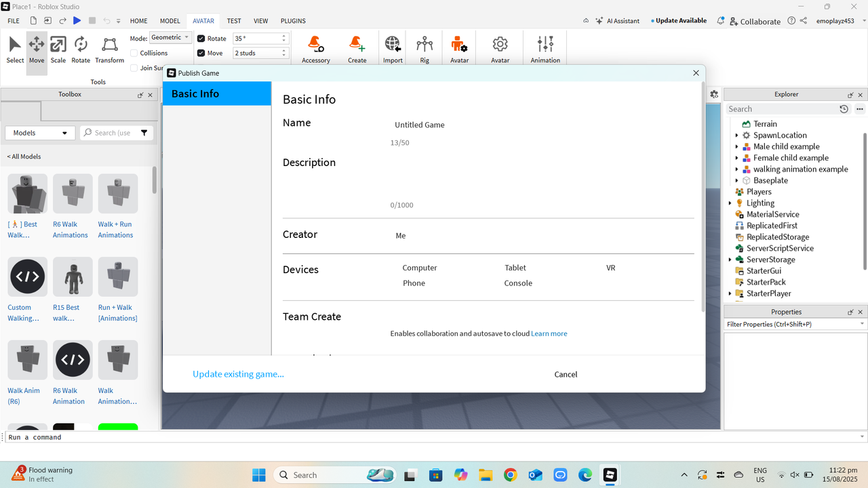Image resolution: width=868 pixels, height=488 pixels.
Task: Open the Animation editor
Action: click(x=545, y=50)
